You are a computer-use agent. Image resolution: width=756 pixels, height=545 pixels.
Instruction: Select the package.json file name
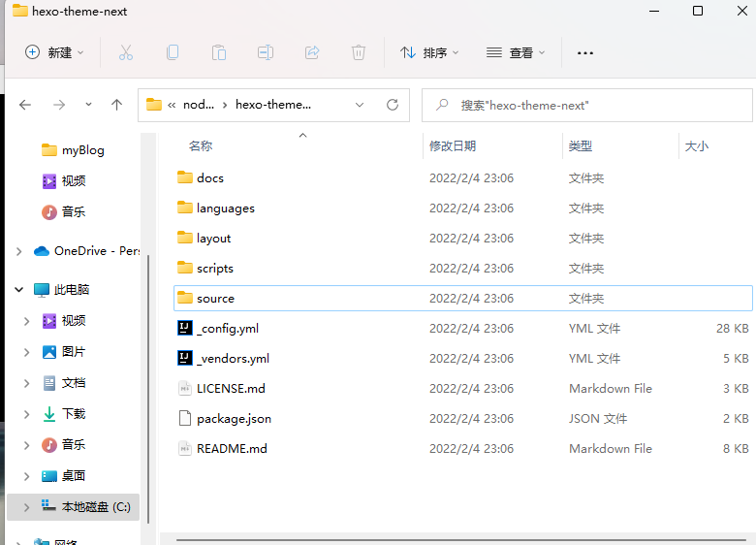[234, 418]
